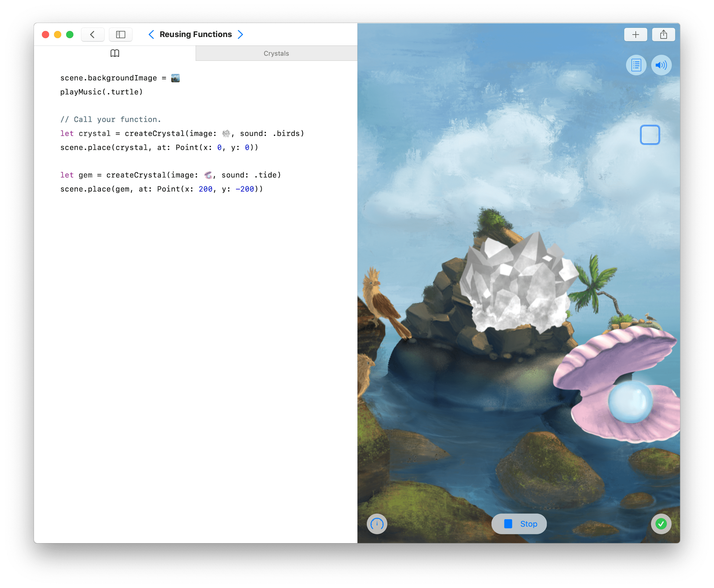Click the background image literal thumbnail

click(x=175, y=78)
